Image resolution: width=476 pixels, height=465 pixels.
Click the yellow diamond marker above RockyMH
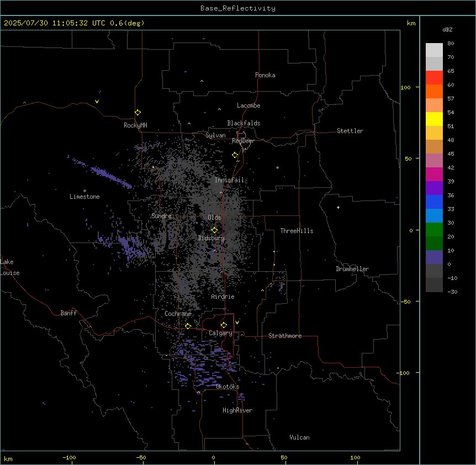[x=138, y=113]
